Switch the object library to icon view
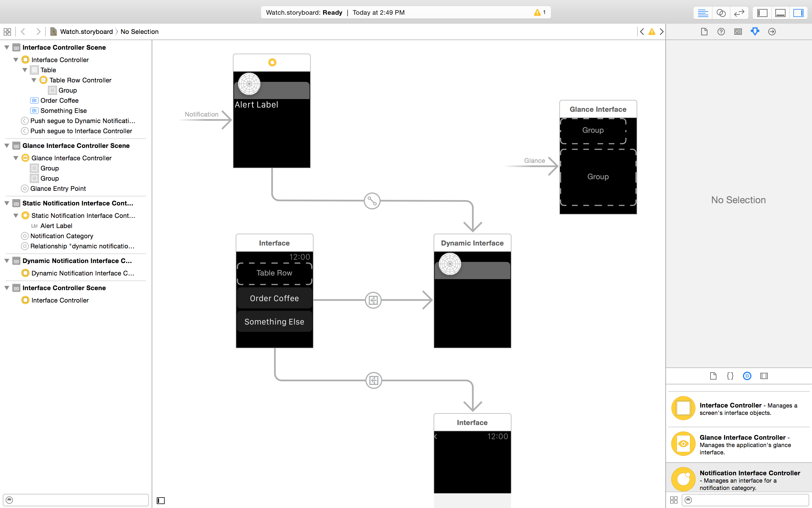 (x=673, y=500)
